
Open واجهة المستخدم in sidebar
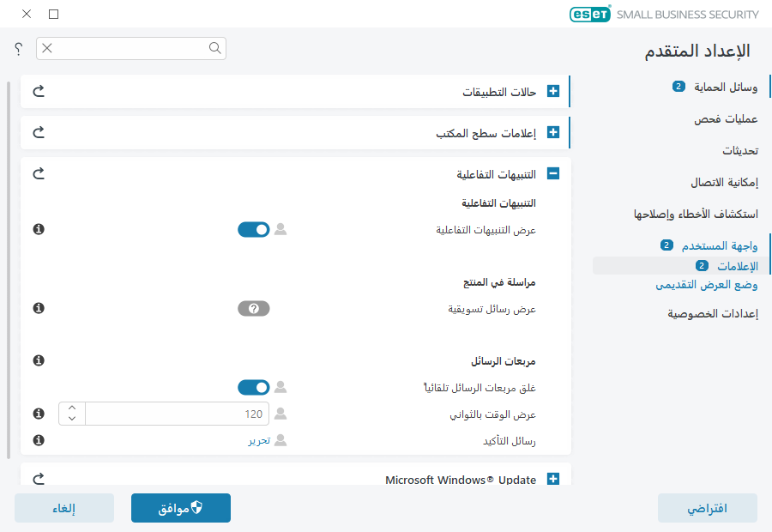[x=720, y=245]
